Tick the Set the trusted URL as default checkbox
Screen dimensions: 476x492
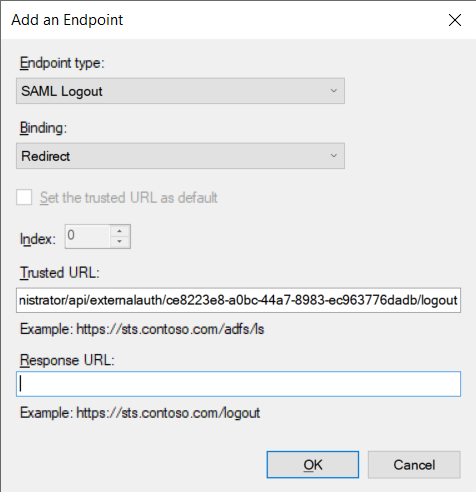(24, 197)
